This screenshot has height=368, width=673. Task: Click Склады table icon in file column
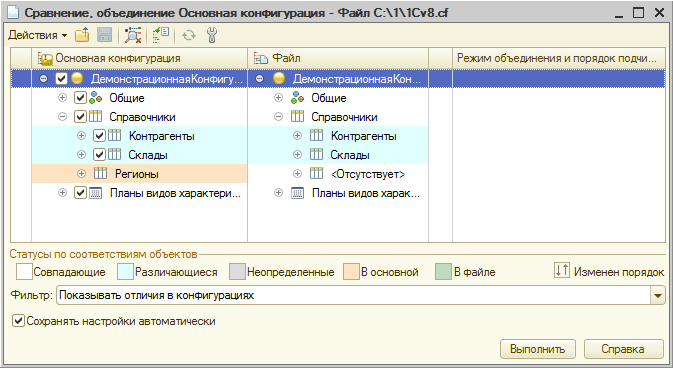316,155
